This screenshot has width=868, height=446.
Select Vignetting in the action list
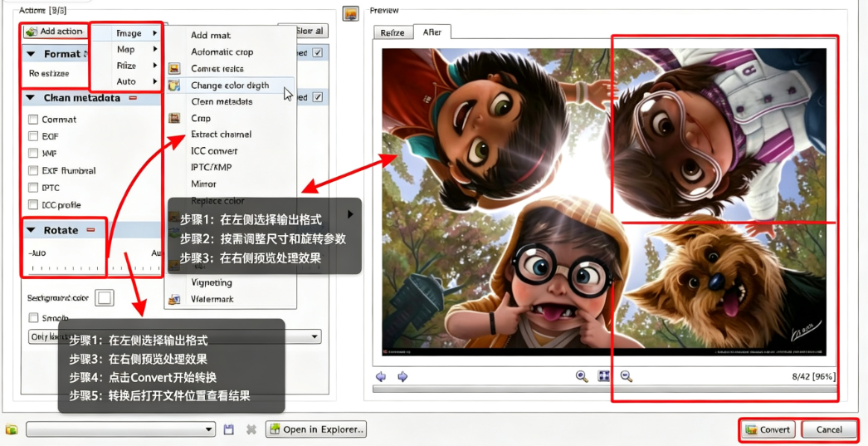click(x=212, y=282)
